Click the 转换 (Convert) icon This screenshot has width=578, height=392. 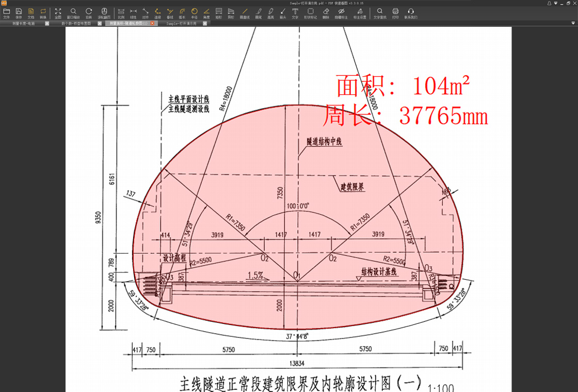(x=43, y=13)
